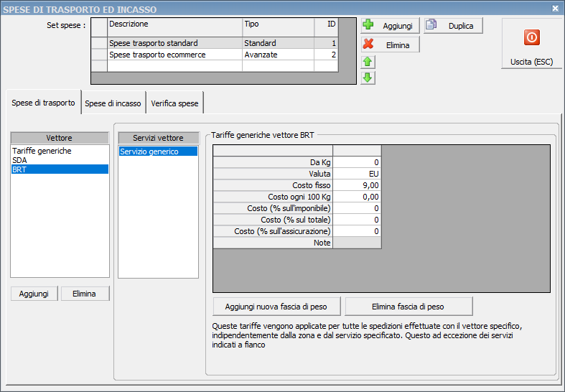The width and height of the screenshot is (565, 392).
Task: Click ID cell 1 in set table
Action: tap(326, 43)
